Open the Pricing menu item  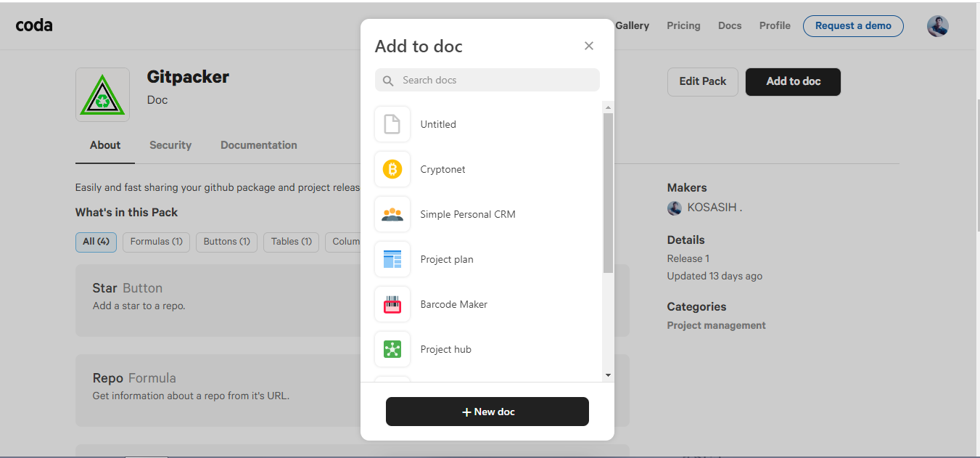click(683, 26)
